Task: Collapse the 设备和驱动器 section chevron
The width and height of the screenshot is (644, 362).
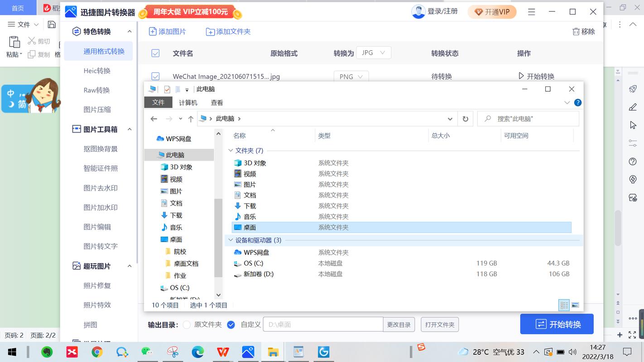Action: point(231,240)
